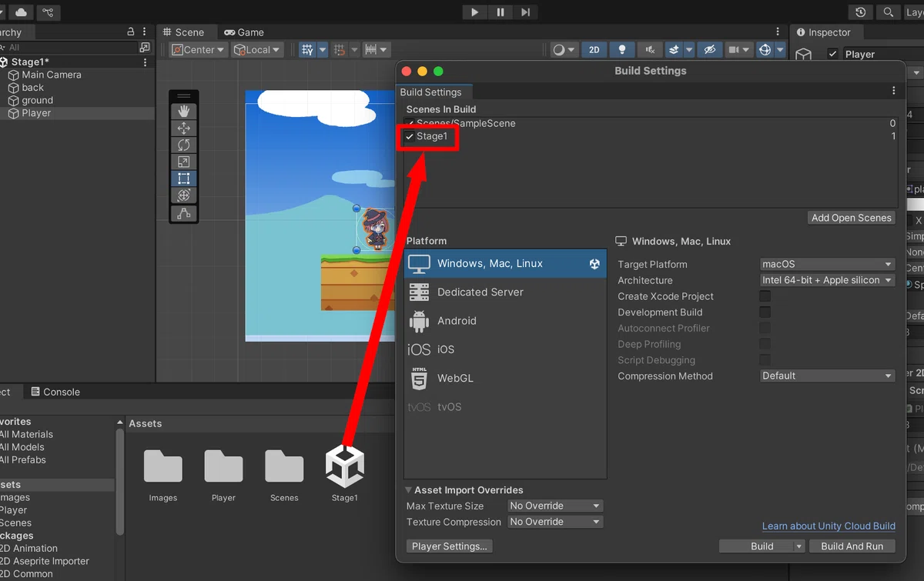The width and height of the screenshot is (924, 581).
Task: Start Play mode with the play button
Action: tap(474, 12)
